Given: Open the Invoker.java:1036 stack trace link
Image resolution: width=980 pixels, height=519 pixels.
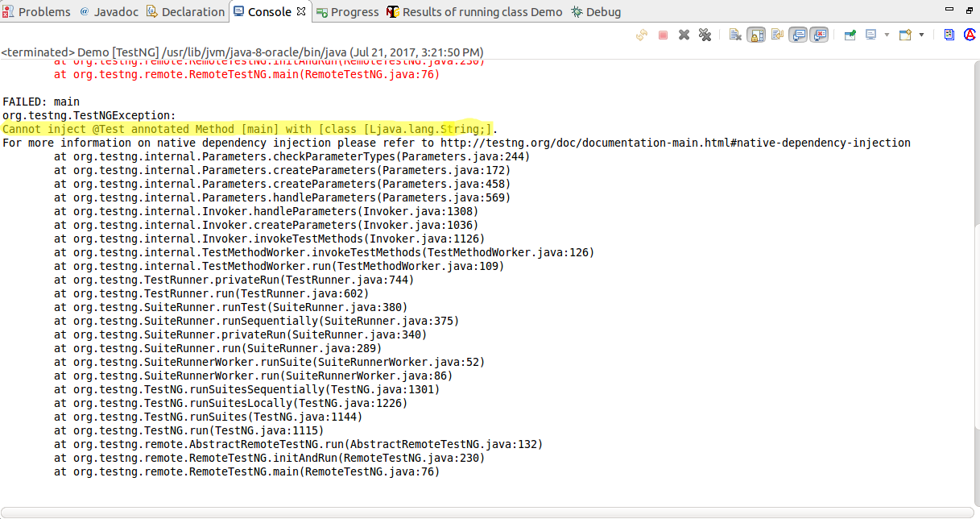Looking at the screenshot, I should 416,225.
